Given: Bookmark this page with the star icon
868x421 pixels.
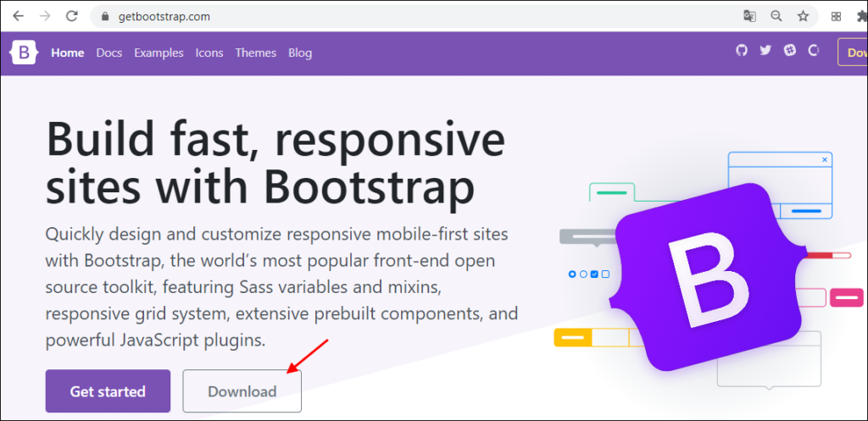Looking at the screenshot, I should click(804, 16).
